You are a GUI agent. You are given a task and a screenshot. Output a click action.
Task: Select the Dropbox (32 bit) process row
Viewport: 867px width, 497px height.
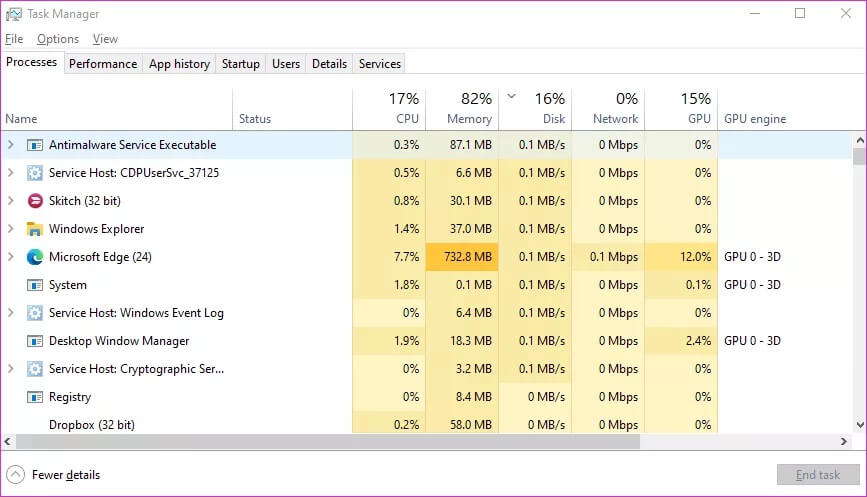pos(426,425)
